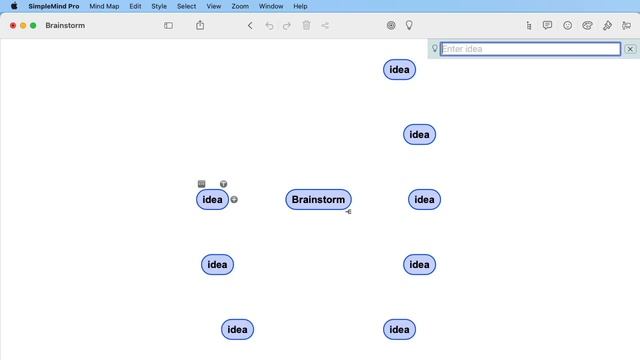Click the round T icon above selected idea

[223, 184]
